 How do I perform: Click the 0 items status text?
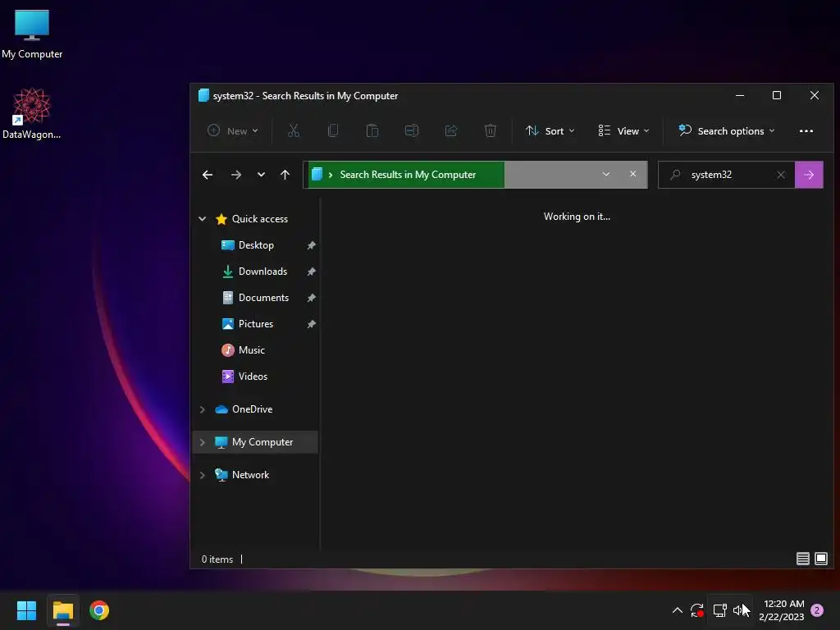(x=217, y=559)
